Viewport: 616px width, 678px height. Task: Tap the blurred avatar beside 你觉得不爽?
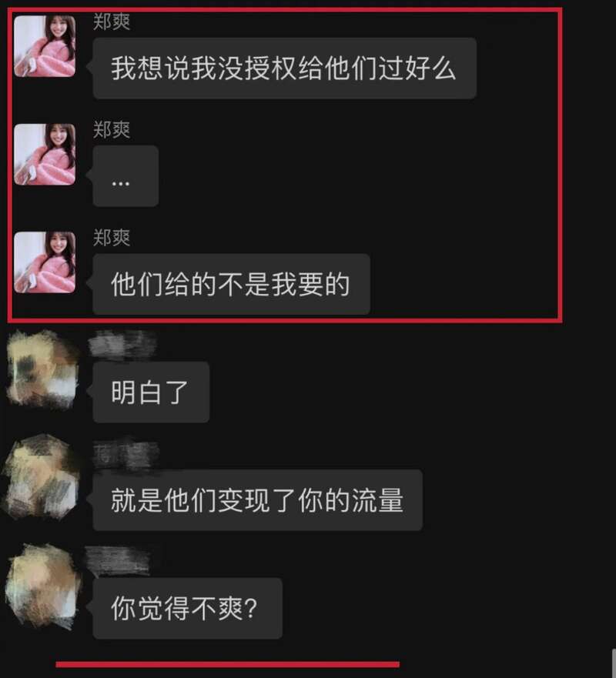[x=42, y=586]
